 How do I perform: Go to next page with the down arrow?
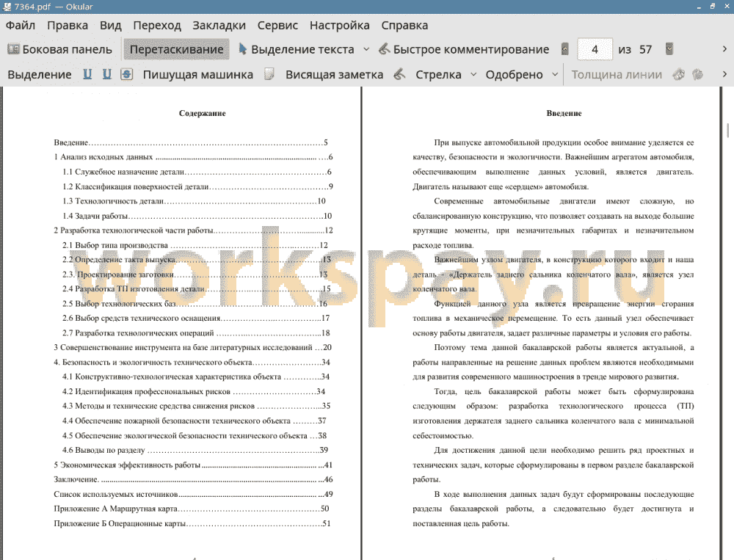[x=669, y=49]
